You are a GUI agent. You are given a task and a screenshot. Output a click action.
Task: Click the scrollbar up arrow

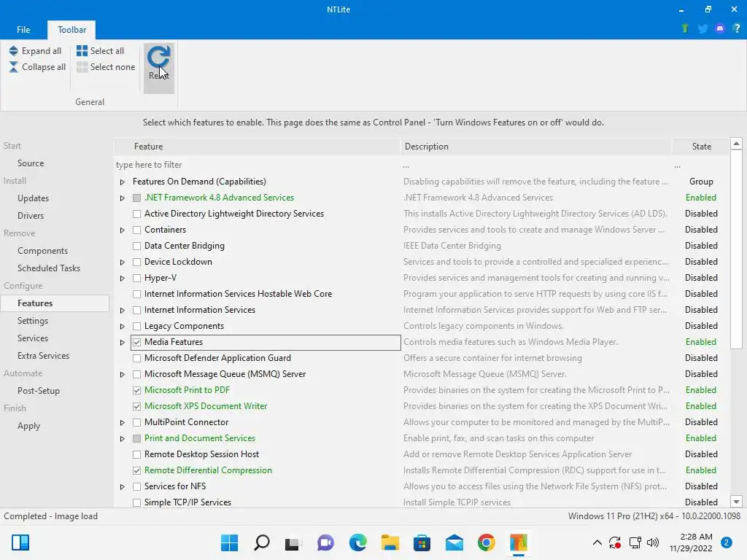point(737,144)
